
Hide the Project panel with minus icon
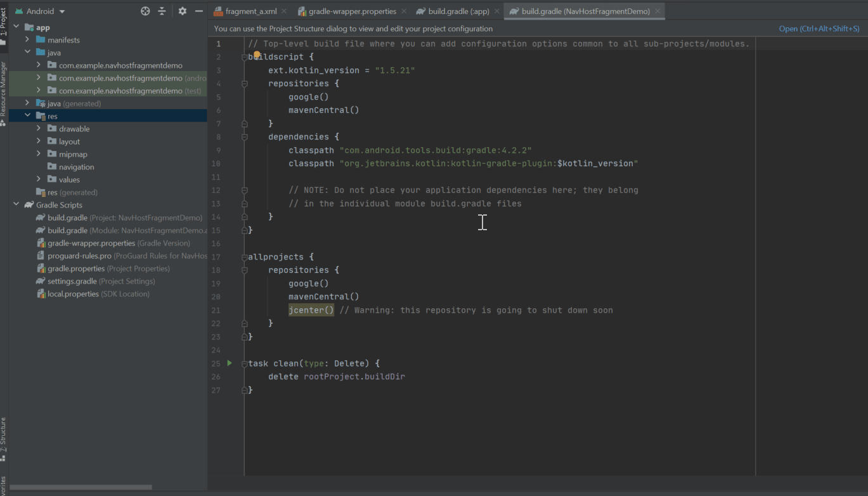(199, 11)
